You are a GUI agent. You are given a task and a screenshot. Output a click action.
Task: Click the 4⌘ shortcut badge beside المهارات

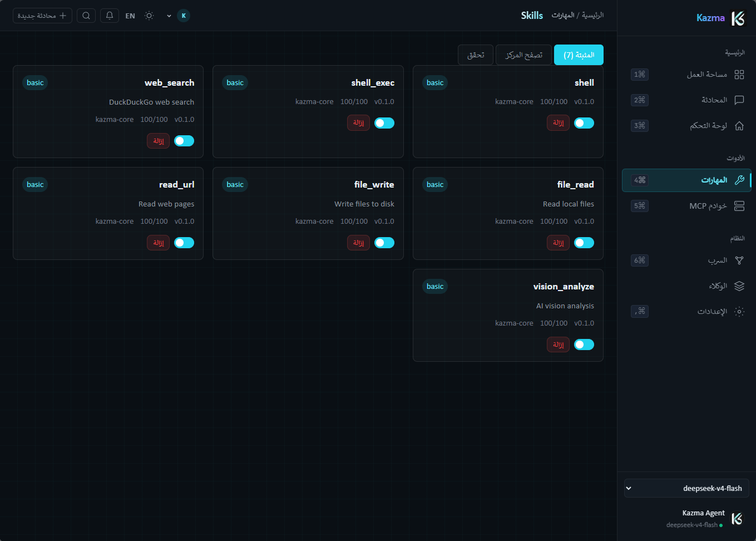(x=640, y=180)
